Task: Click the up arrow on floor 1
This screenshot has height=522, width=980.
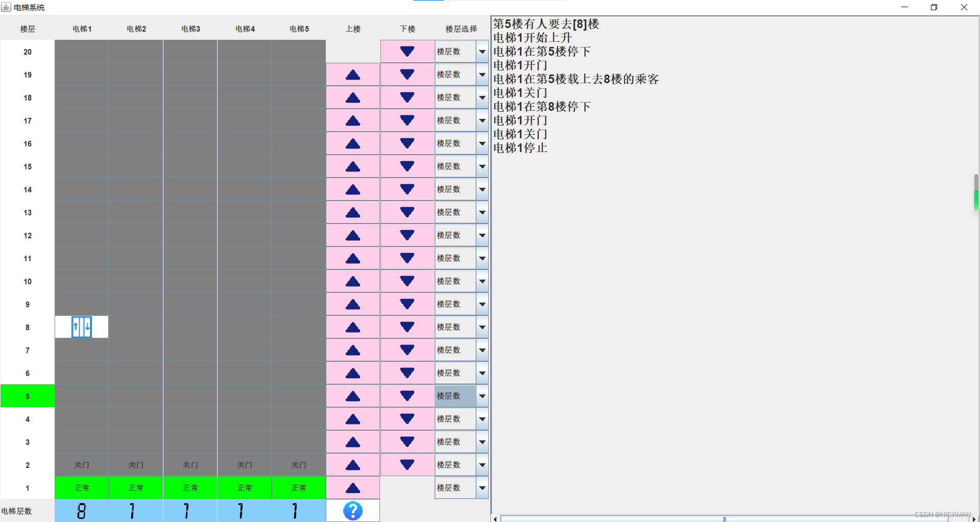Action: [353, 488]
